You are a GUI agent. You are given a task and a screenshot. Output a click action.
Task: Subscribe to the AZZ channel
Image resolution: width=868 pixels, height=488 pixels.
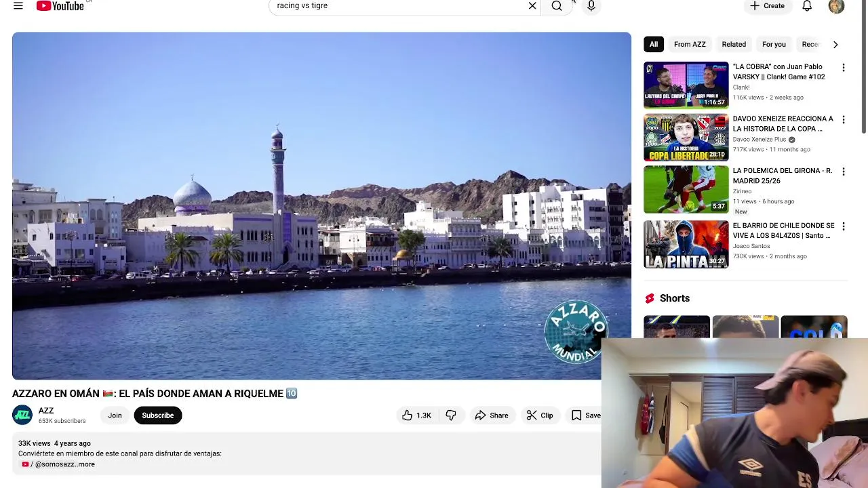click(158, 415)
